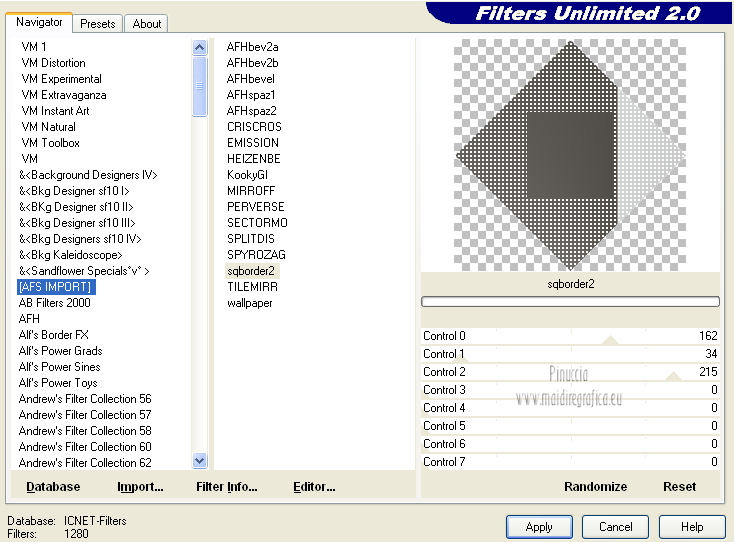
Task: Choose the AFHbevel filter
Action: point(250,79)
